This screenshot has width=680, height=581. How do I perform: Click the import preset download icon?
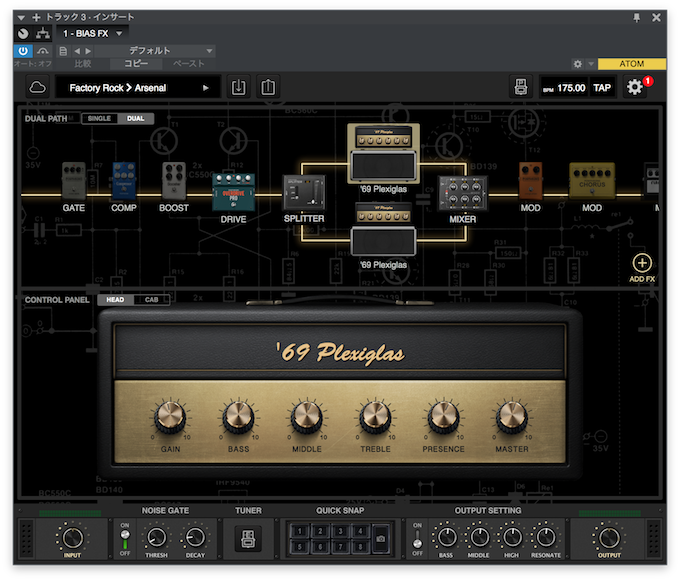pyautogui.click(x=239, y=87)
